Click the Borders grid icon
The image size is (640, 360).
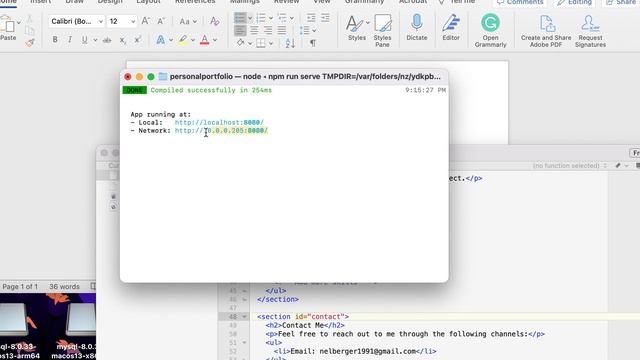click(261, 43)
